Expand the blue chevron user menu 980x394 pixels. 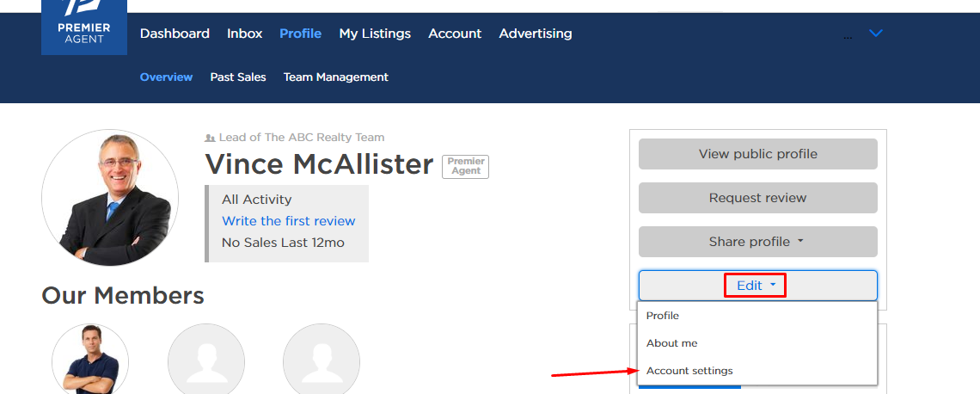(875, 34)
